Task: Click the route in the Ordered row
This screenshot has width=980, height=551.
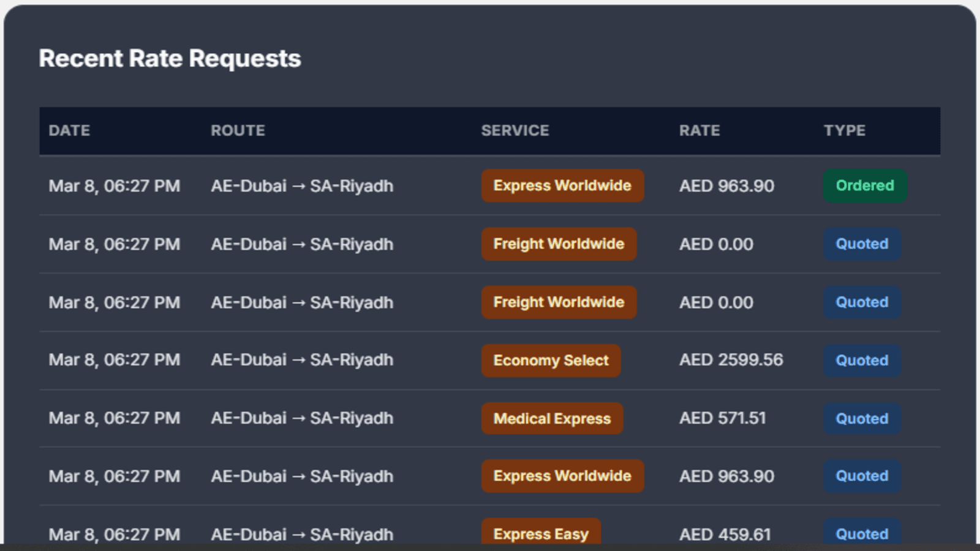Action: tap(302, 186)
